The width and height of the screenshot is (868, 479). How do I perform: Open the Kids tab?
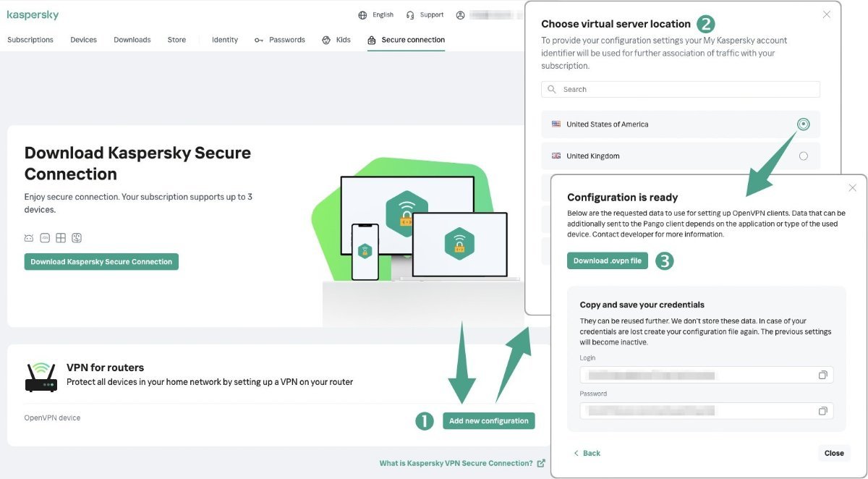336,40
